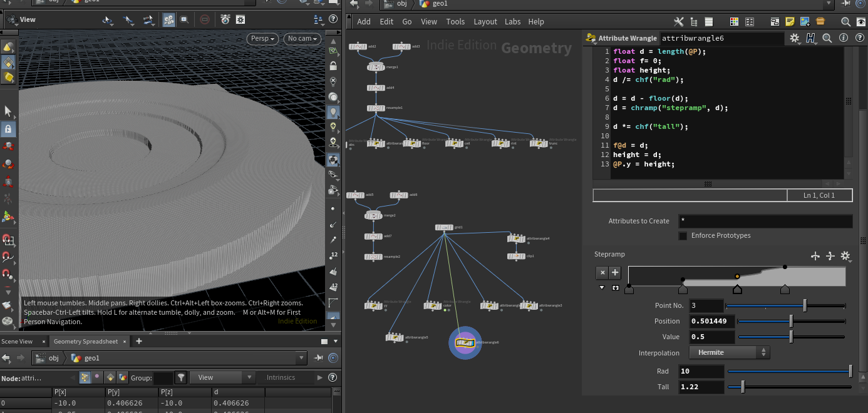Remove the selected ramp point with x button
Viewport: 868px width, 413px height.
click(x=602, y=273)
